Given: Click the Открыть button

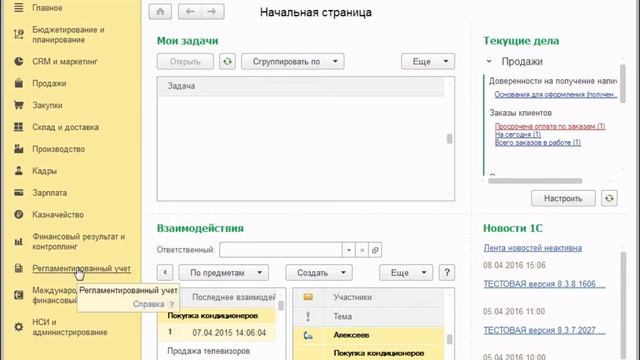Looking at the screenshot, I should tap(185, 62).
